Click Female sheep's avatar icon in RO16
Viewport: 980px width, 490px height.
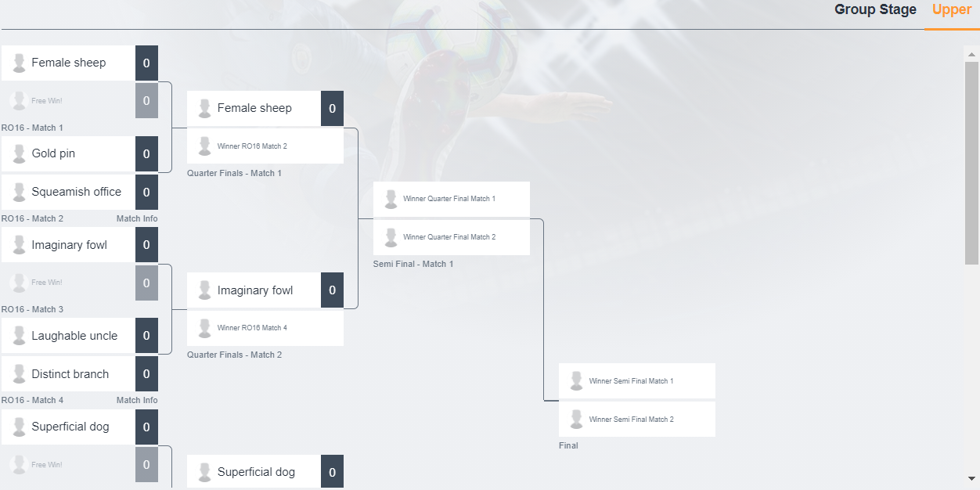point(20,63)
